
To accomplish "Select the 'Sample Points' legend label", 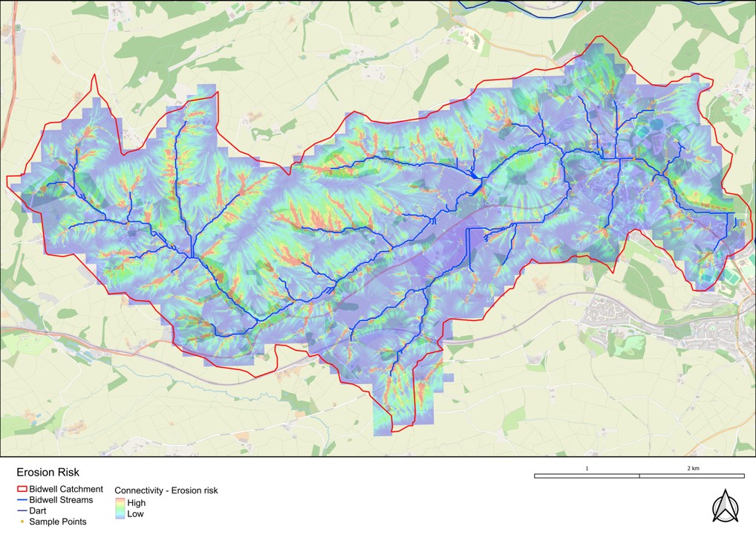I will (x=58, y=522).
